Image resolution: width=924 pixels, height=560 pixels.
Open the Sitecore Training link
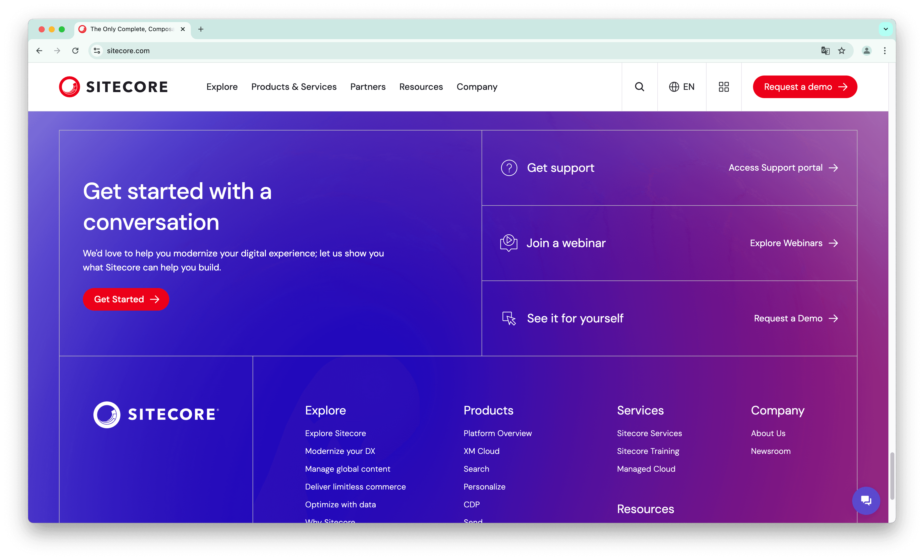tap(648, 451)
